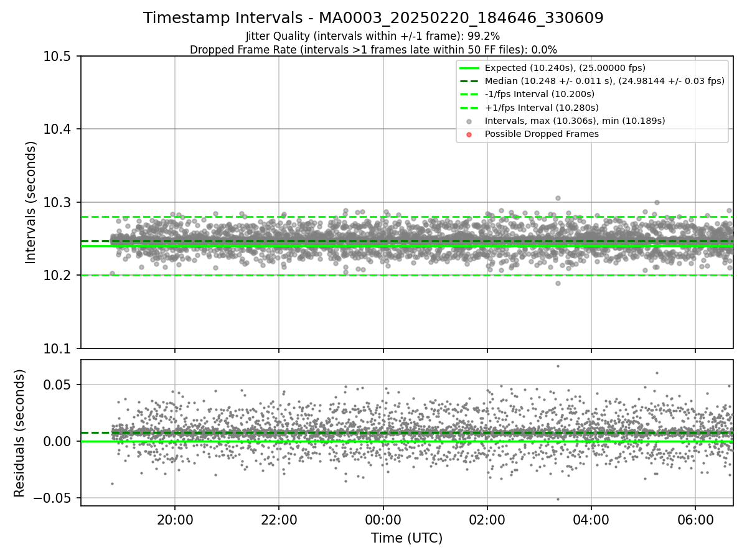Click the "00:00" time tick label
Image resolution: width=747 pixels, height=560 pixels.
(383, 520)
